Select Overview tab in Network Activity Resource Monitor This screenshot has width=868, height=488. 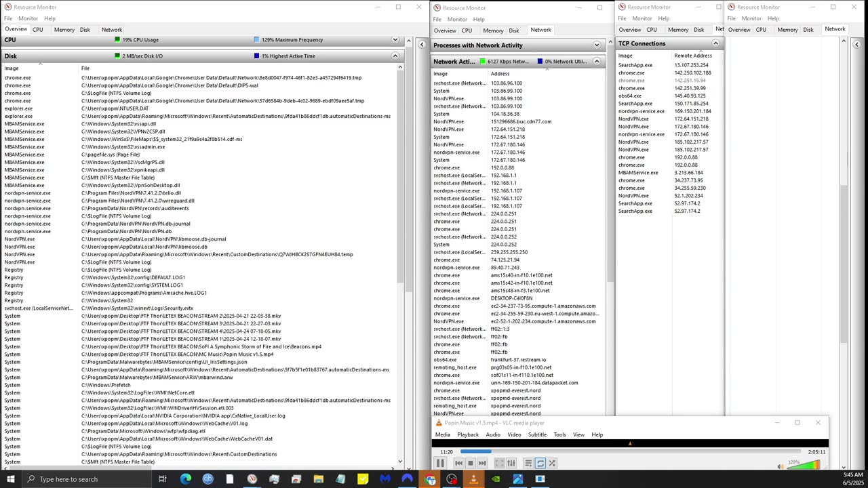point(445,30)
